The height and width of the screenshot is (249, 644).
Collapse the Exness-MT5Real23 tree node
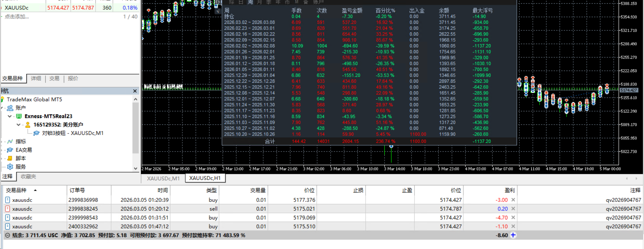[10, 116]
